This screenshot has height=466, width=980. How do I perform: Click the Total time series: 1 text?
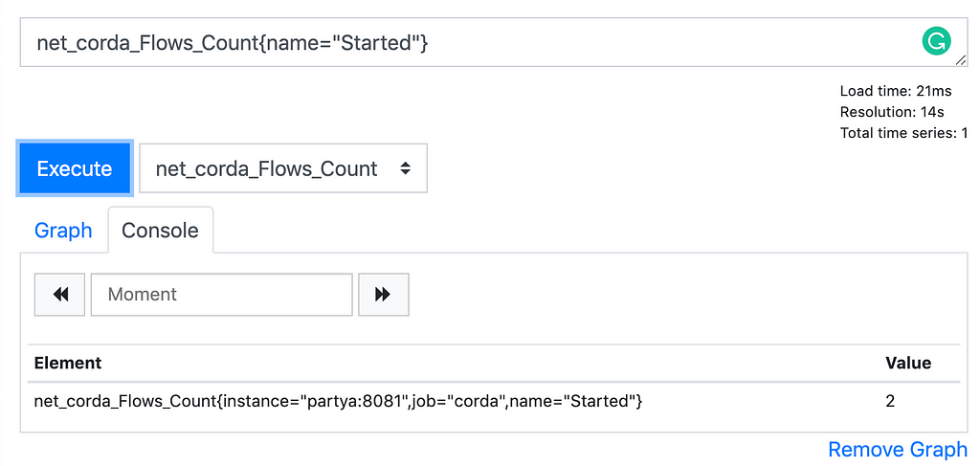pos(903,133)
